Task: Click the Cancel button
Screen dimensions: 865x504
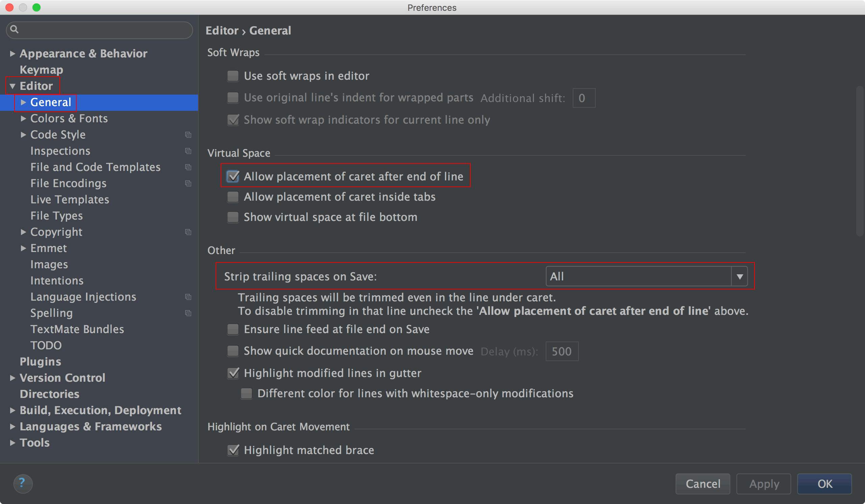Action: point(702,483)
